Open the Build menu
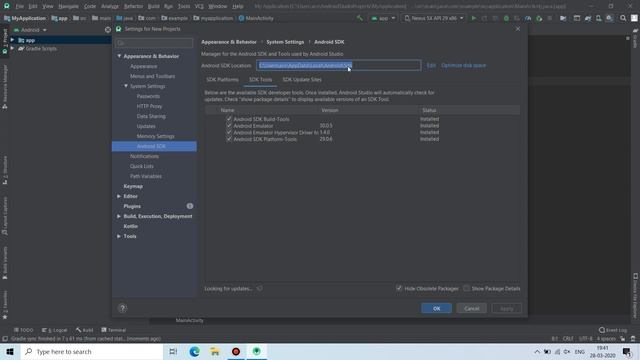The image size is (640, 360). (x=153, y=6)
